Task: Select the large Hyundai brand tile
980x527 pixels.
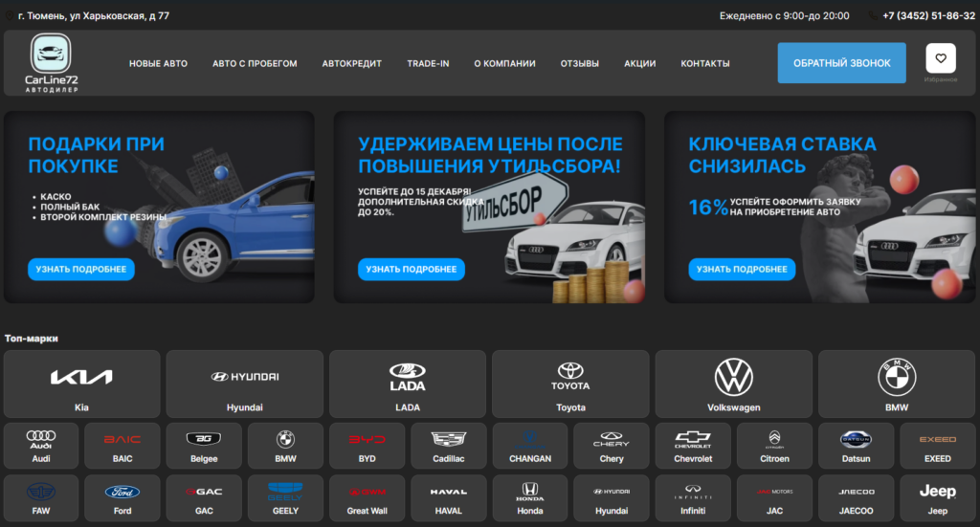Action: pos(245,384)
